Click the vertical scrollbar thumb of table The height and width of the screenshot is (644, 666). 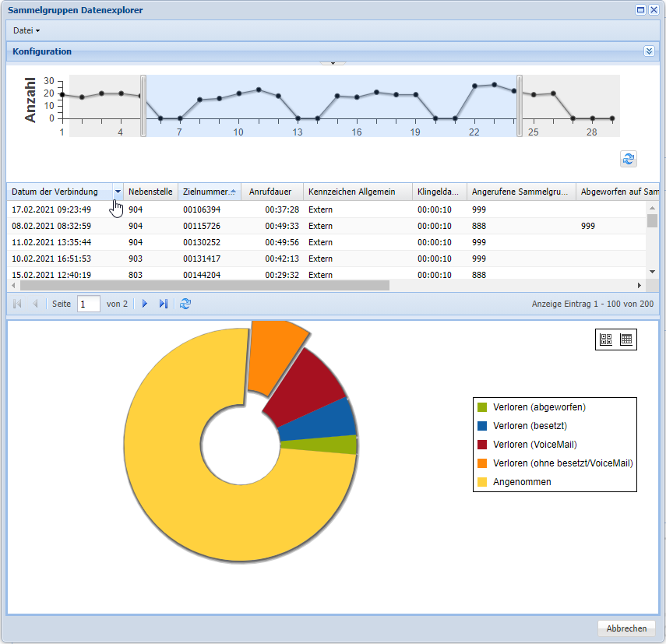pyautogui.click(x=652, y=220)
